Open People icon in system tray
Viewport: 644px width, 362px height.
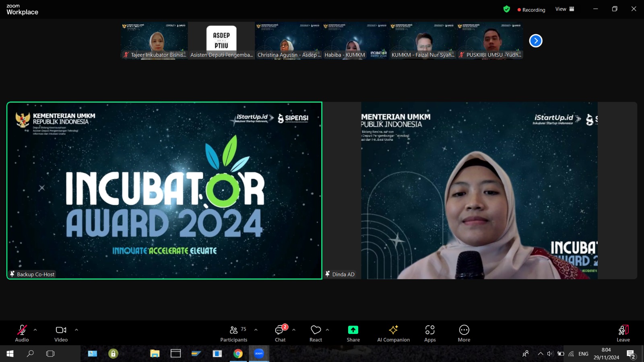point(526,354)
